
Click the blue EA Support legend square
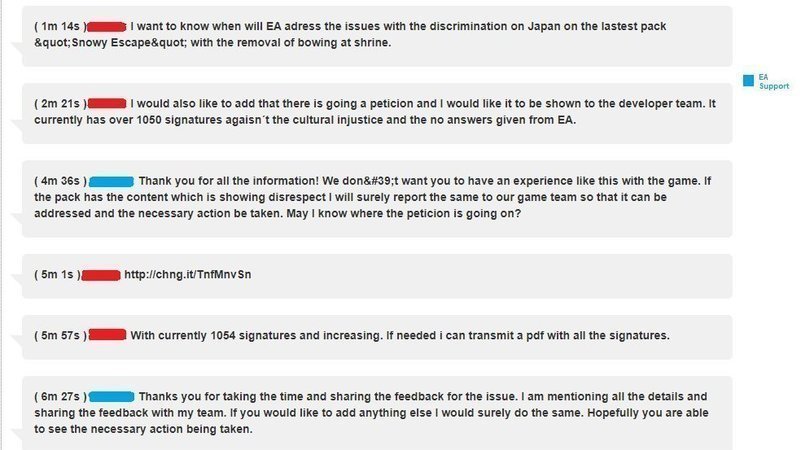[x=747, y=81]
